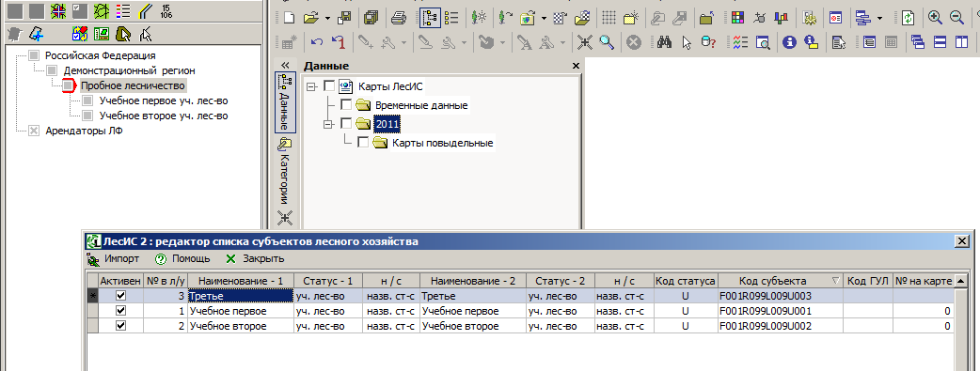Check the Временные данные checkbox
This screenshot has height=371, width=980.
pyautogui.click(x=345, y=105)
